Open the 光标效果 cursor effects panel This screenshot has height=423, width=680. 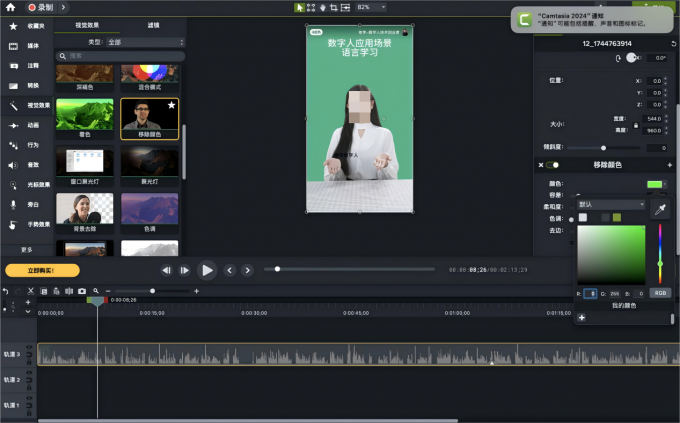tap(27, 185)
